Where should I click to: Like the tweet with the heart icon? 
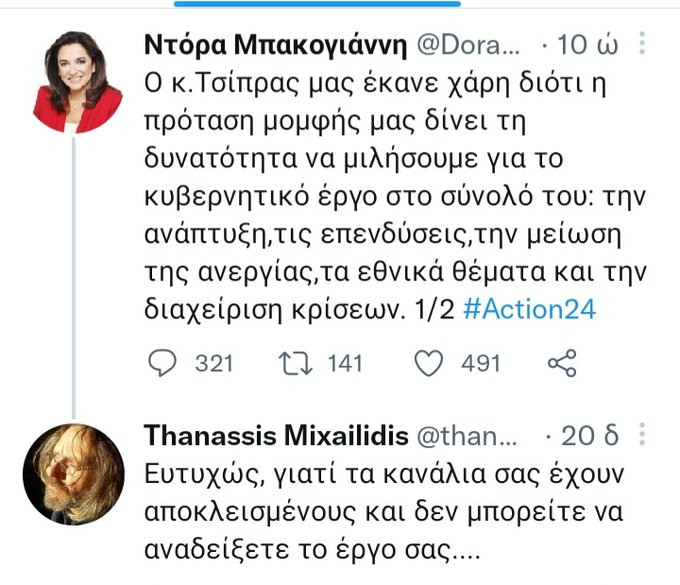428,363
